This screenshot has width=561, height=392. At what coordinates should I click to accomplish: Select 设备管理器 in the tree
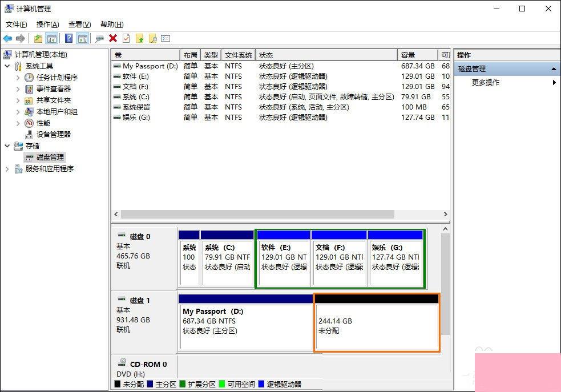[x=54, y=135]
